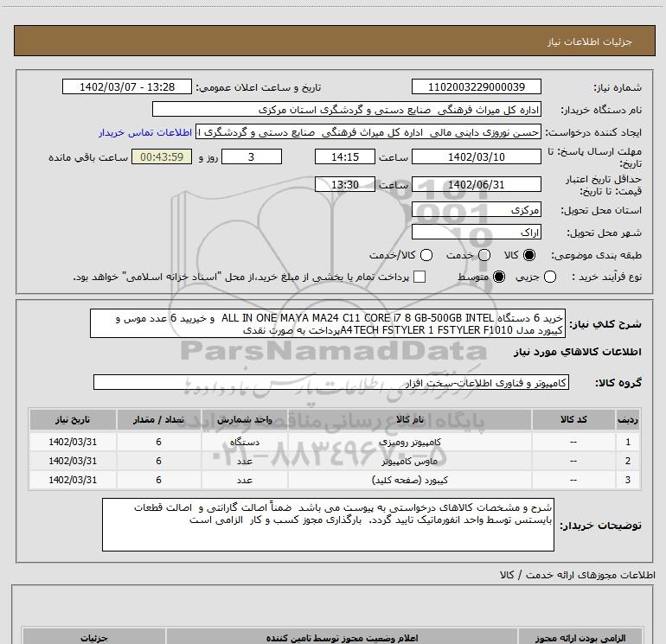Click the تعداد / مقدار column header
The width and height of the screenshot is (666, 644).
coord(158,419)
